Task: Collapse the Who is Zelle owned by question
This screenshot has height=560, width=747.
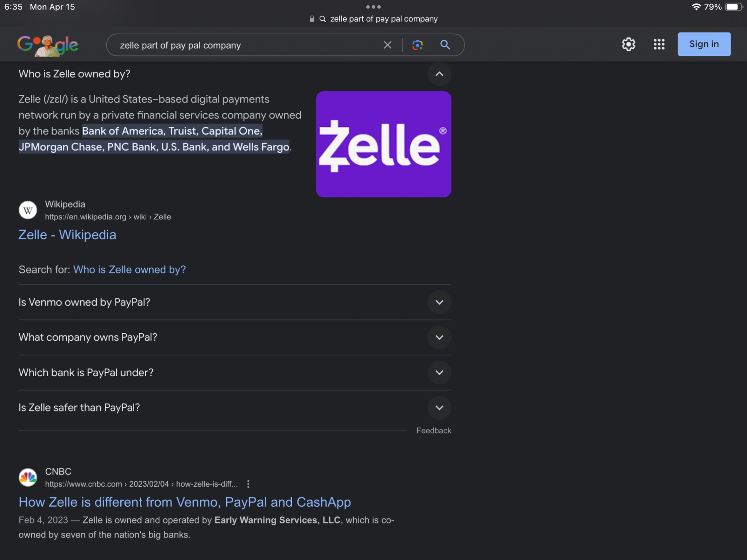Action: (x=439, y=74)
